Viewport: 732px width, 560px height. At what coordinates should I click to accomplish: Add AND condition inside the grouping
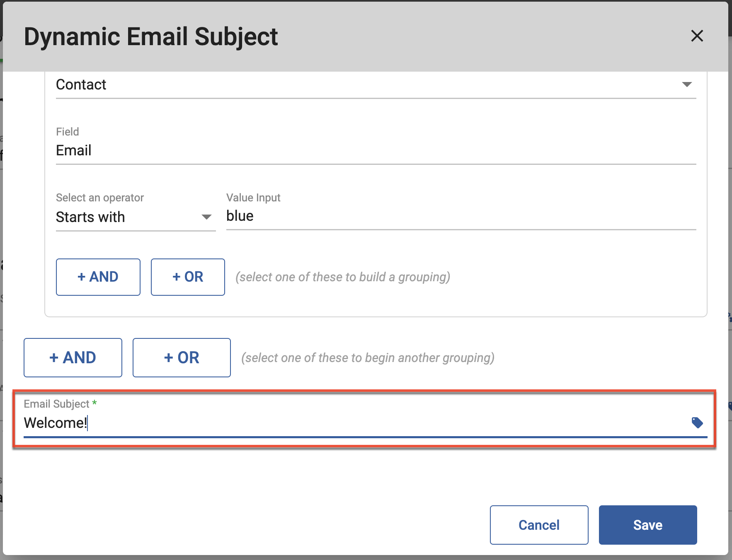click(x=98, y=277)
